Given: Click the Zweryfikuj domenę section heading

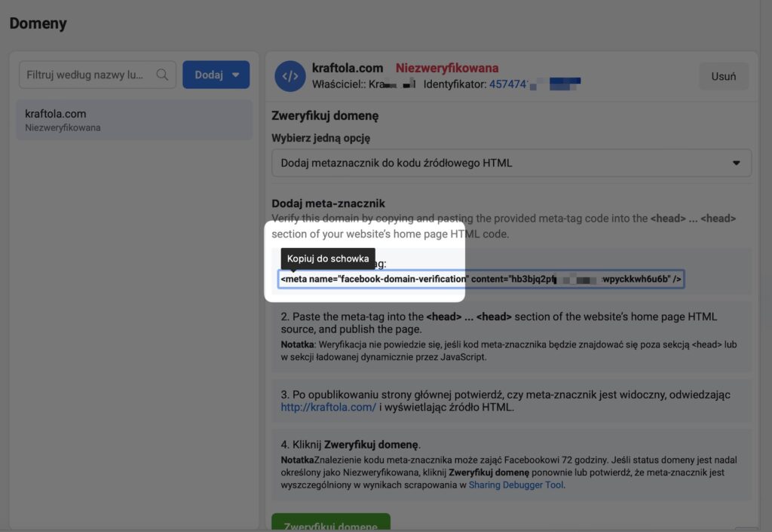Looking at the screenshot, I should tap(325, 115).
